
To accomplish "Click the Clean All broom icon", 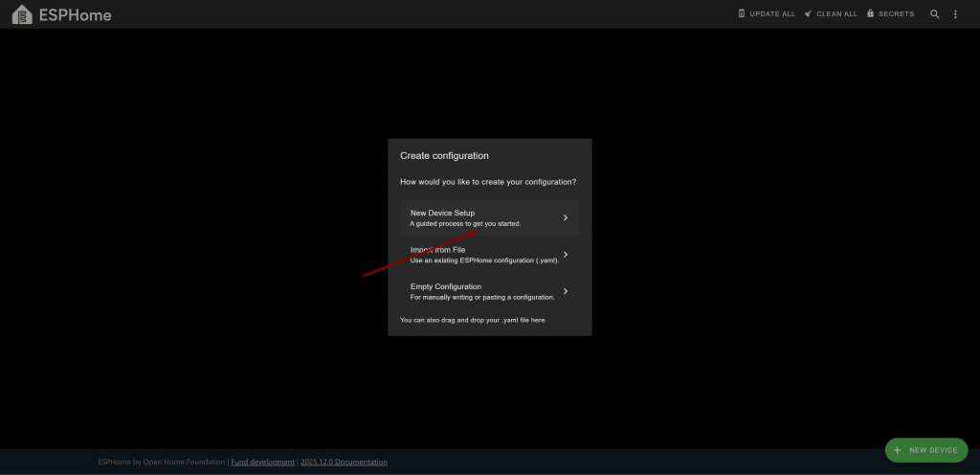I will pos(809,14).
